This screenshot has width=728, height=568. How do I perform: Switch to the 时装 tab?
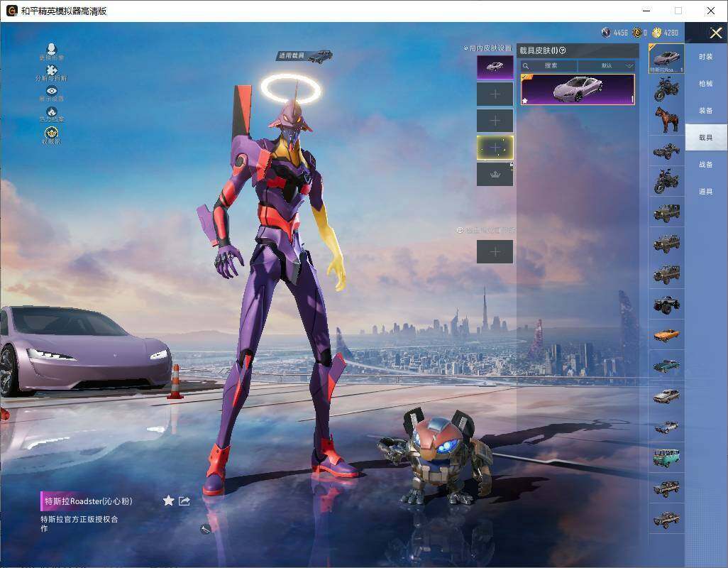706,57
